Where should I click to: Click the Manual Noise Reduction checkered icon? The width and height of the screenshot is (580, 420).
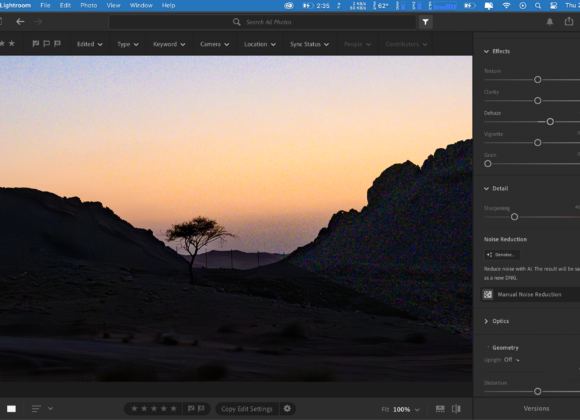(488, 295)
